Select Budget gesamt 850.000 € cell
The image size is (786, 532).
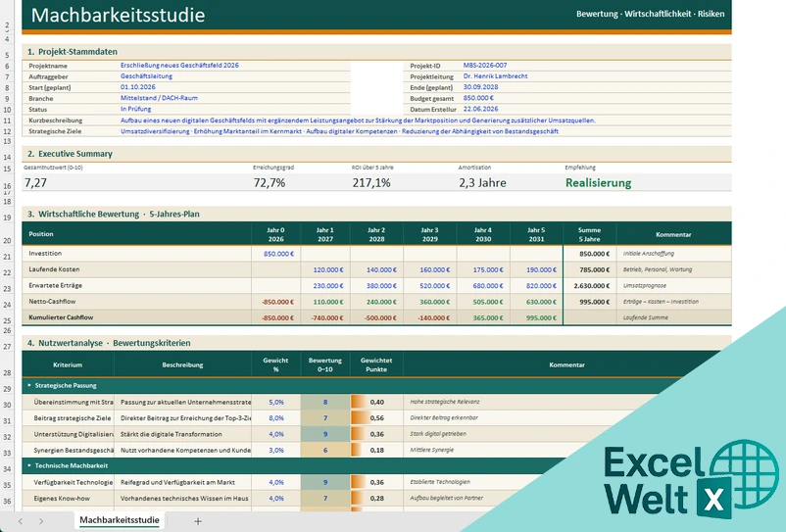[x=478, y=98]
